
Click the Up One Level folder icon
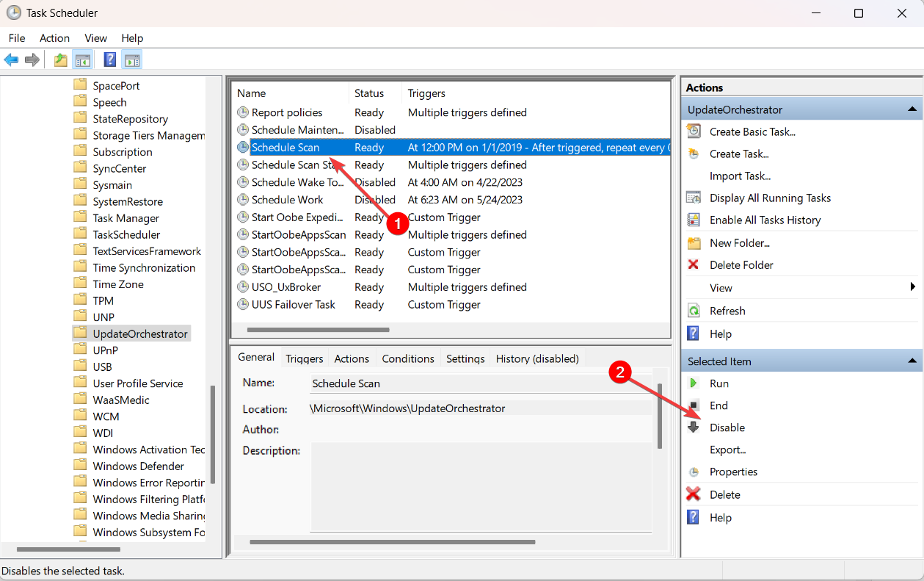click(x=61, y=60)
